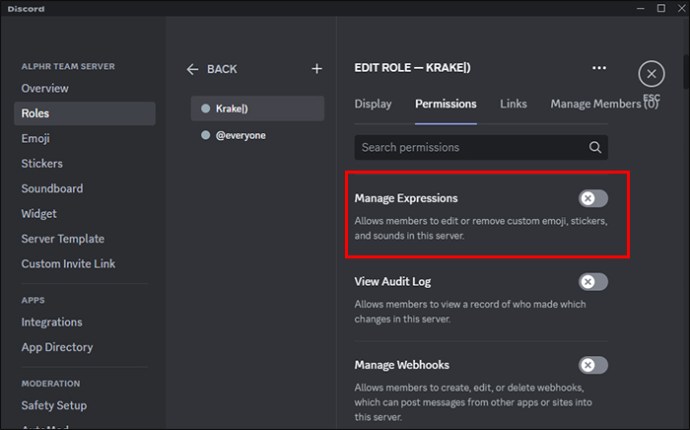Switch to the Display tab
Viewport: 690px width, 430px height.
(373, 104)
